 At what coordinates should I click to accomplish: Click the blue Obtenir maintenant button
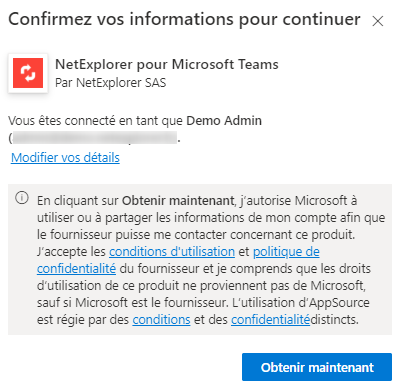[317, 367]
